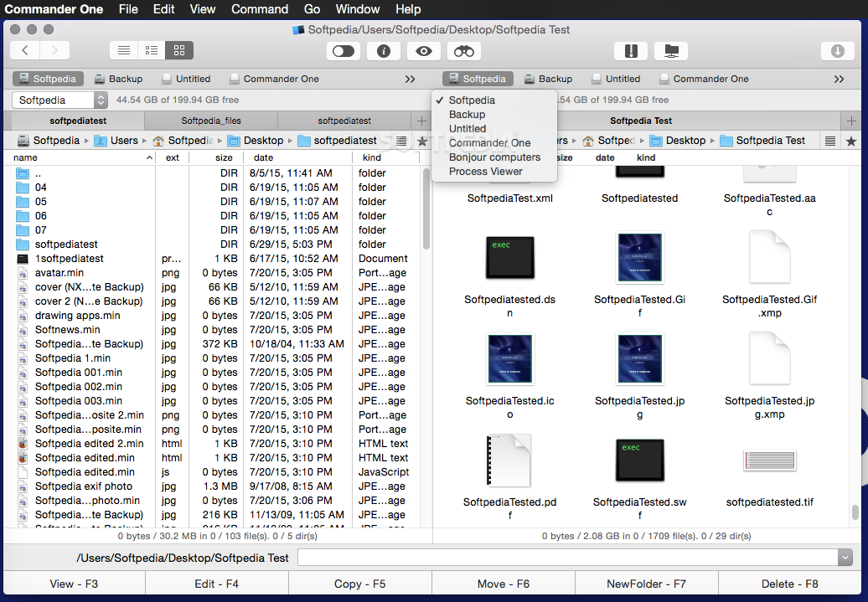The height and width of the screenshot is (602, 868).
Task: Click the command line input field
Action: point(568,558)
